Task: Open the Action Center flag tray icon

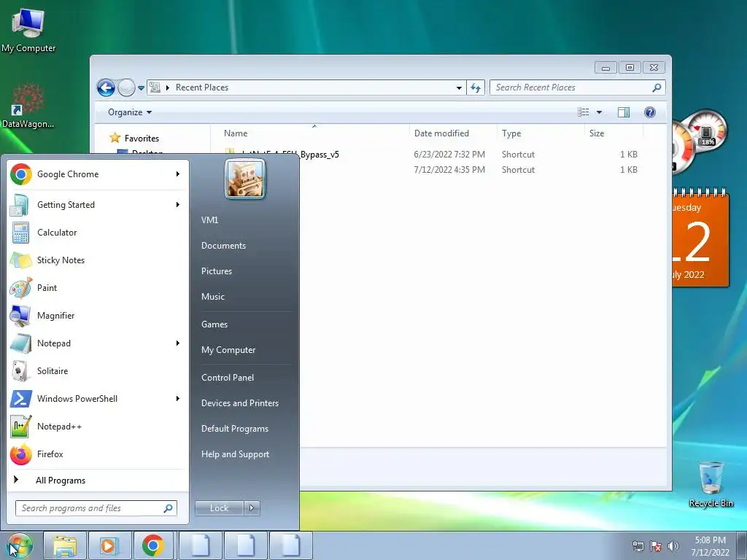Action: click(x=656, y=546)
